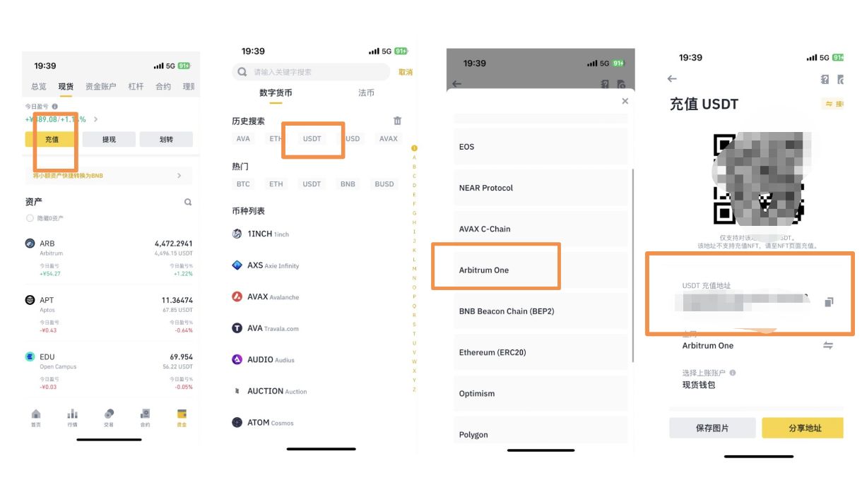Copy the USDT deposit address
Image resolution: width=862 pixels, height=504 pixels.
point(829,302)
